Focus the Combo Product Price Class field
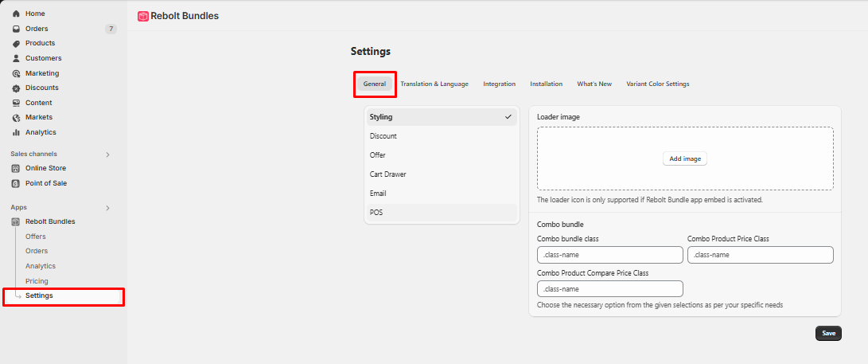This screenshot has height=364, width=868. click(x=760, y=255)
